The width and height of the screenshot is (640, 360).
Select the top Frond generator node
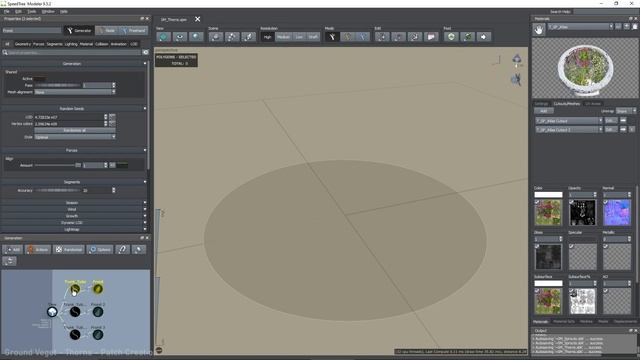(x=98, y=289)
